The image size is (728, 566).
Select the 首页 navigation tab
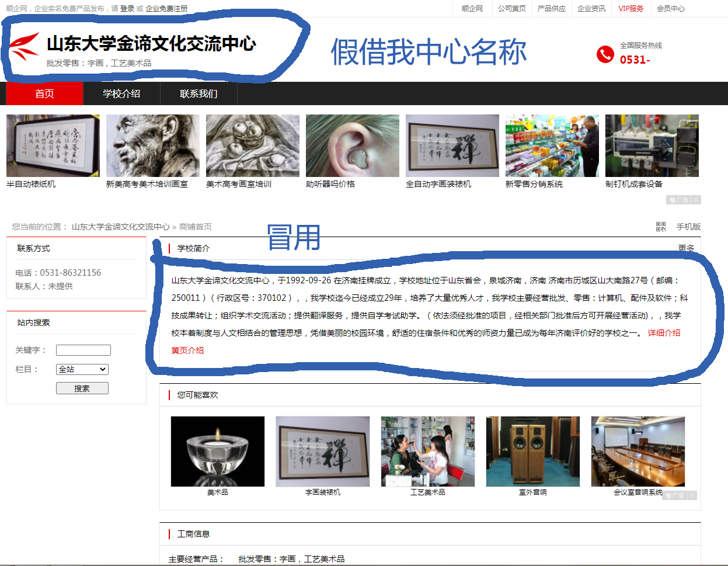point(44,93)
